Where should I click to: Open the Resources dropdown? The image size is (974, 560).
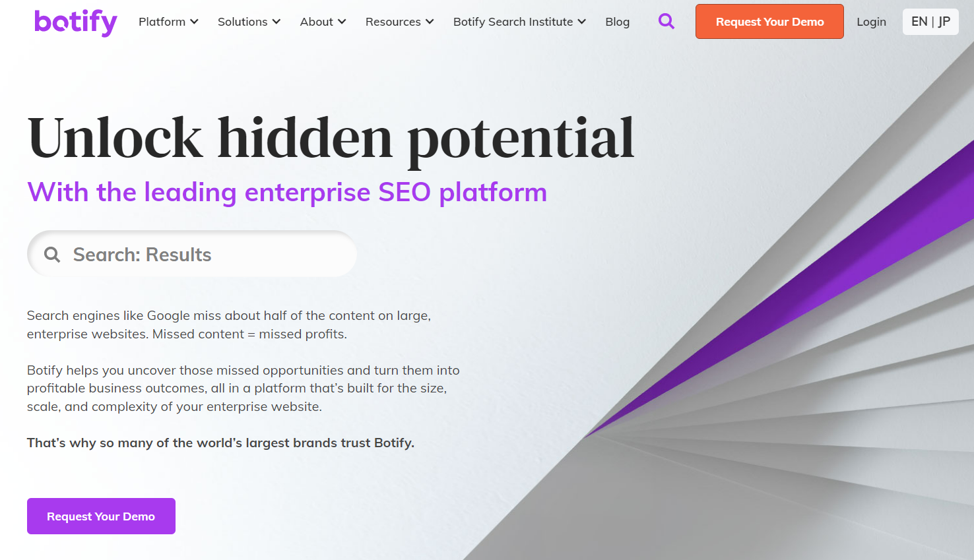393,21
